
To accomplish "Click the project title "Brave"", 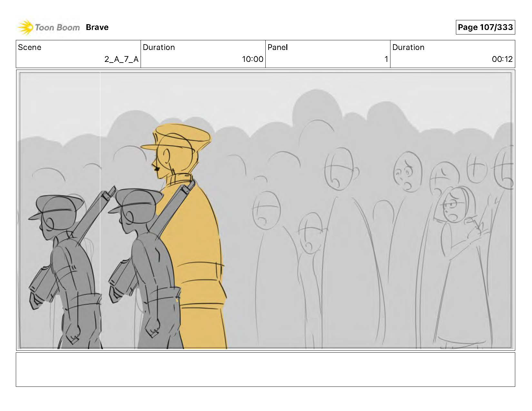I will tap(97, 27).
